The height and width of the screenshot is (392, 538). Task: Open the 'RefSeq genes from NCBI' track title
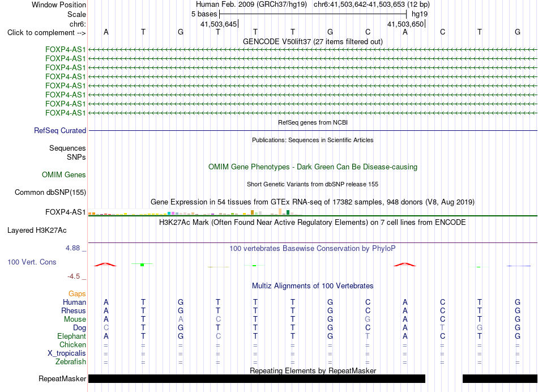[313, 122]
